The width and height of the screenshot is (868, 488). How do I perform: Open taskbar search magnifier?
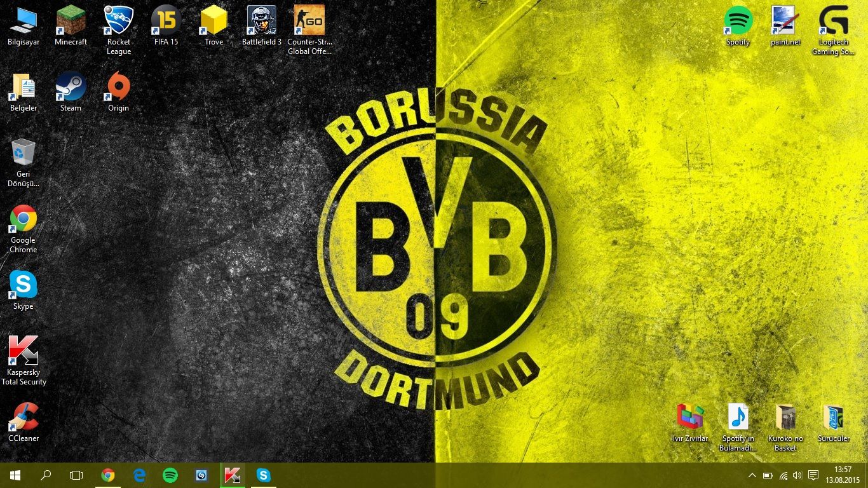(46, 475)
